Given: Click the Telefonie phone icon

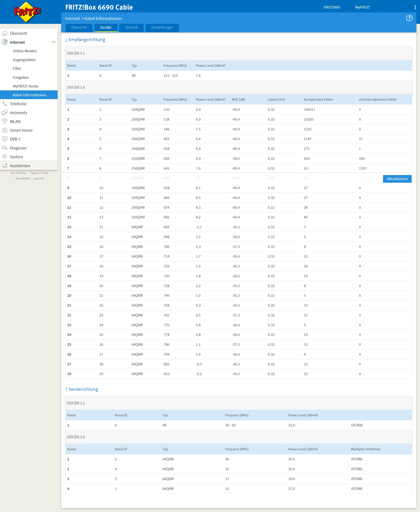Looking at the screenshot, I should click(x=5, y=104).
